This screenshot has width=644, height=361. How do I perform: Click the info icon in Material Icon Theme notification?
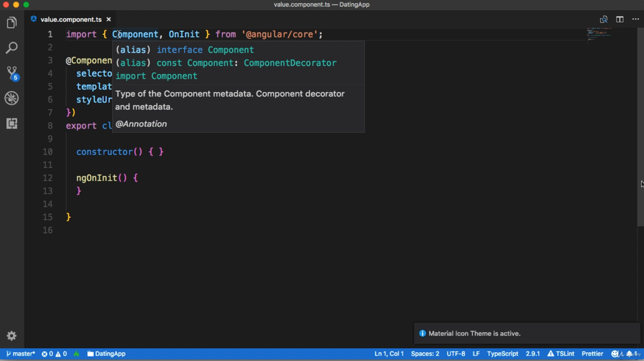coord(422,333)
